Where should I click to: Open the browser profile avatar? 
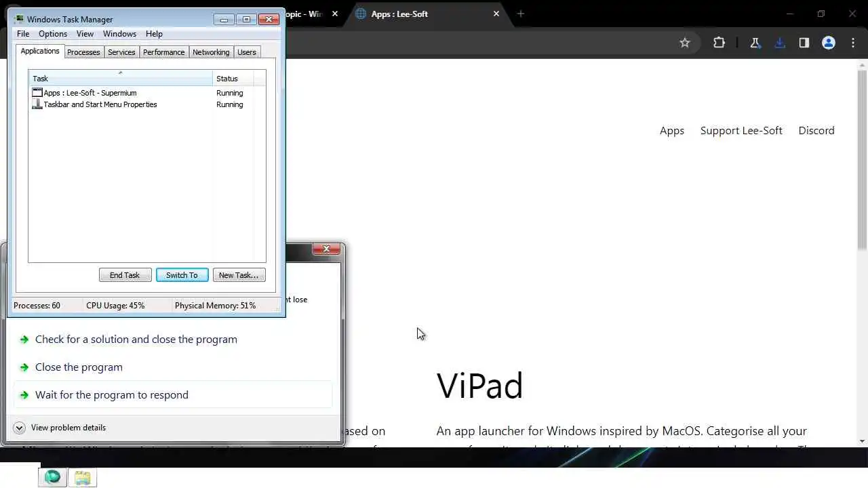pos(829,43)
